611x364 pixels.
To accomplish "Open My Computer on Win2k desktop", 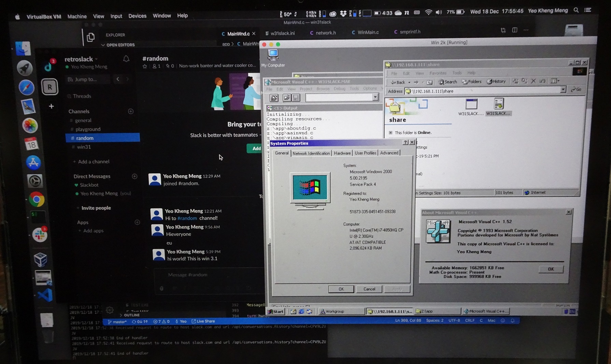I will 273,58.
